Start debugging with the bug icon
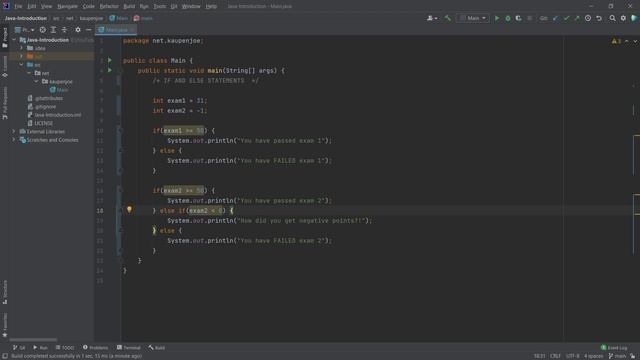The image size is (640, 360). click(x=508, y=18)
